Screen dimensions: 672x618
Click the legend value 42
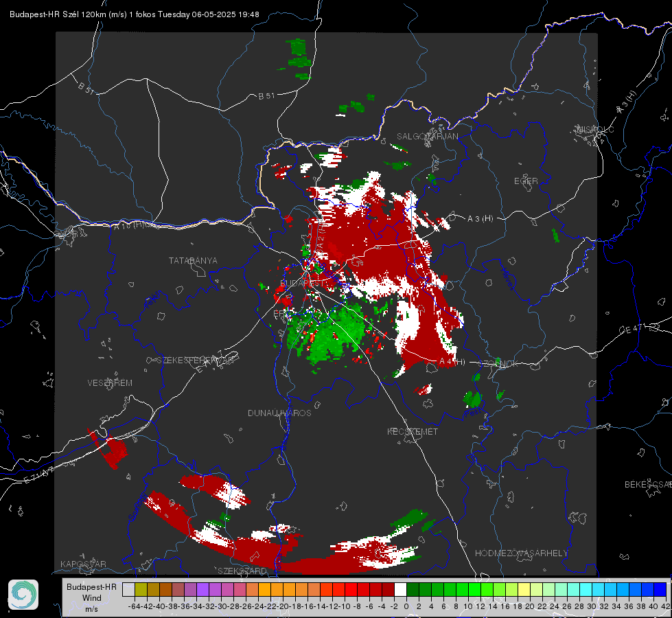(666, 606)
